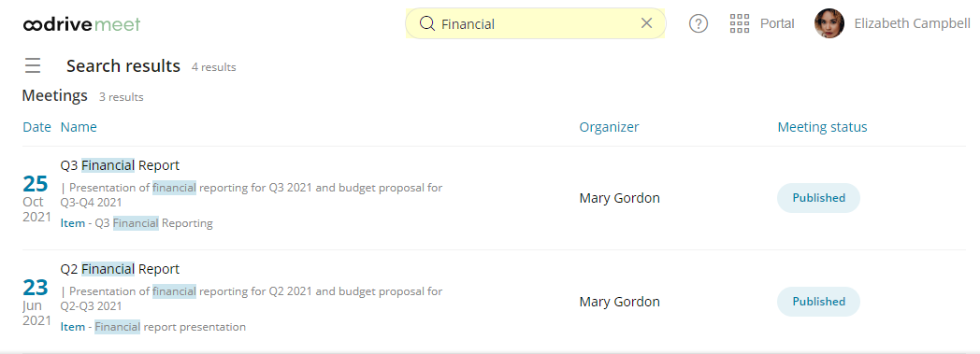This screenshot has height=354, width=980.
Task: Click the search magnifier icon
Action: [x=426, y=23]
